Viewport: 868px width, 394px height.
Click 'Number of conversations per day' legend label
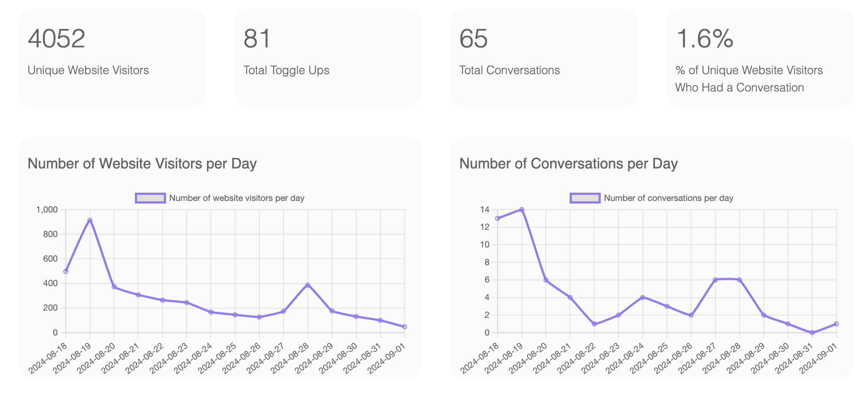tap(668, 198)
